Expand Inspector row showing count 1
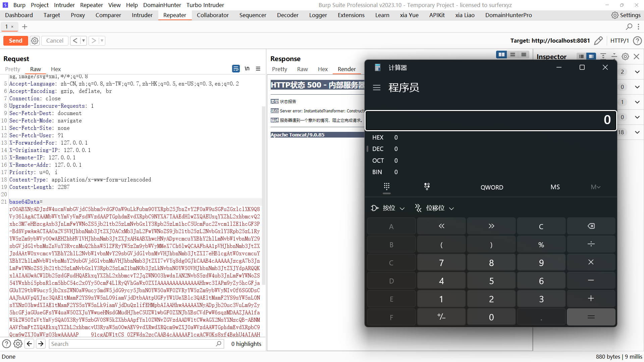This screenshot has height=362, width=644. click(x=637, y=102)
